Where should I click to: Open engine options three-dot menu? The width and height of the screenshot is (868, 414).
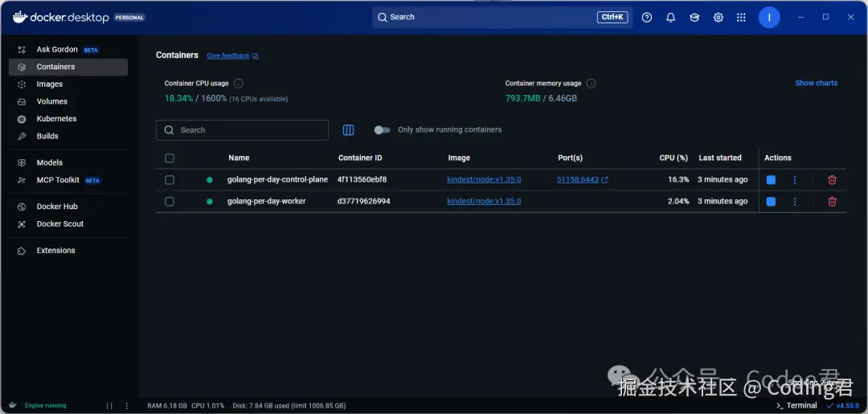pos(127,406)
